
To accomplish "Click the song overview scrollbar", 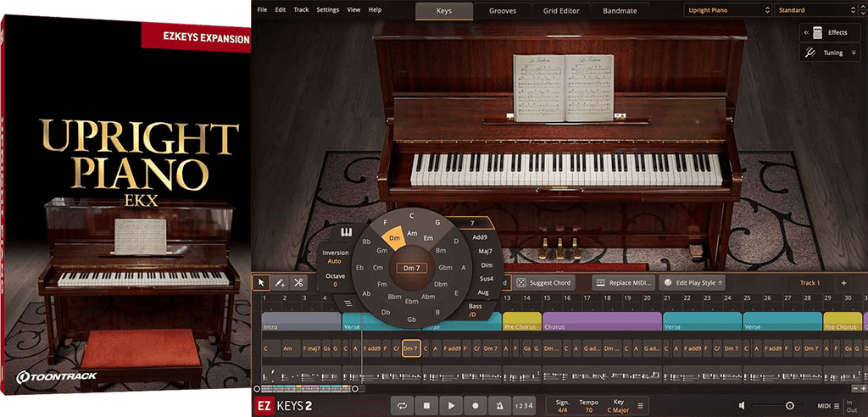I will point(305,389).
